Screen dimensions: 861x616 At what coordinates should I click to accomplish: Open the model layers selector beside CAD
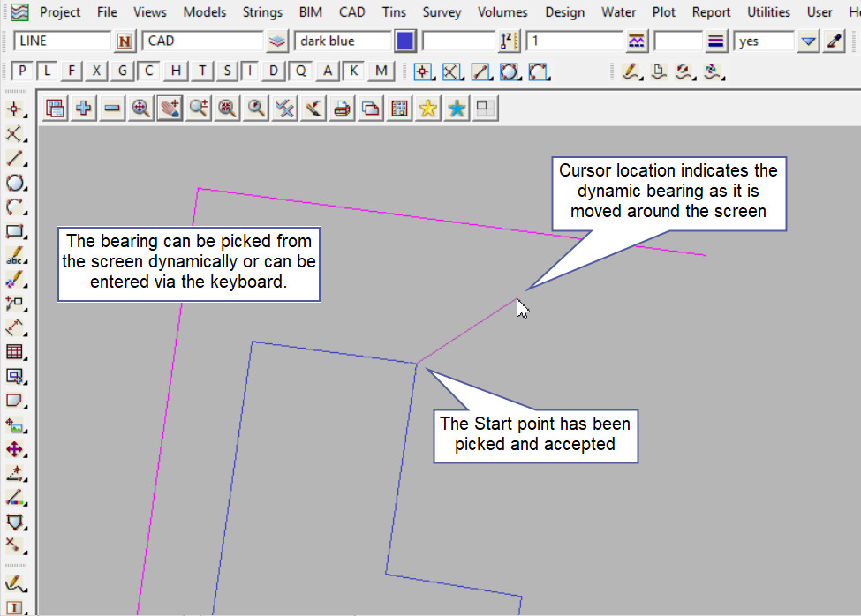click(x=278, y=41)
